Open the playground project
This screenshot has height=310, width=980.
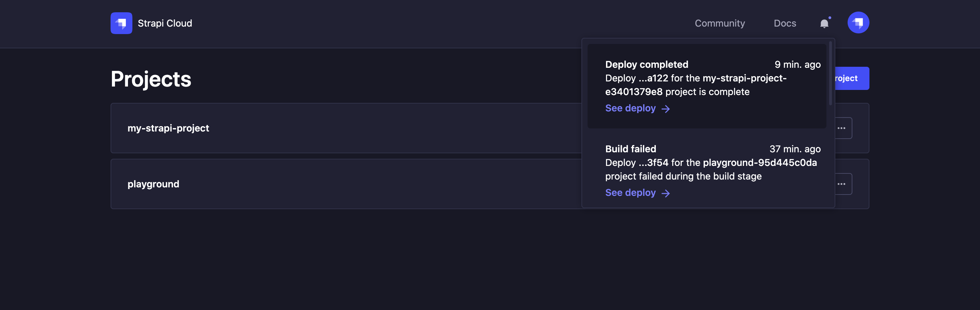pos(153,184)
